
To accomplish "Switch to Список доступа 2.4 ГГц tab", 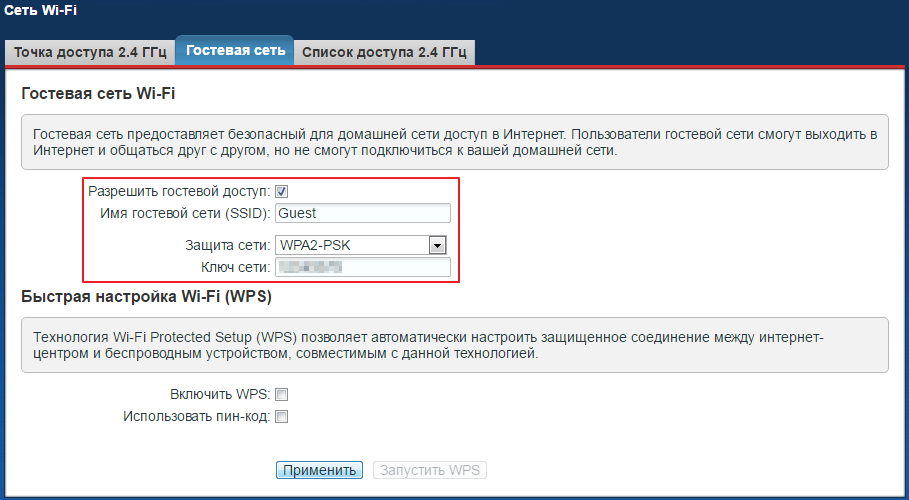I will [384, 51].
